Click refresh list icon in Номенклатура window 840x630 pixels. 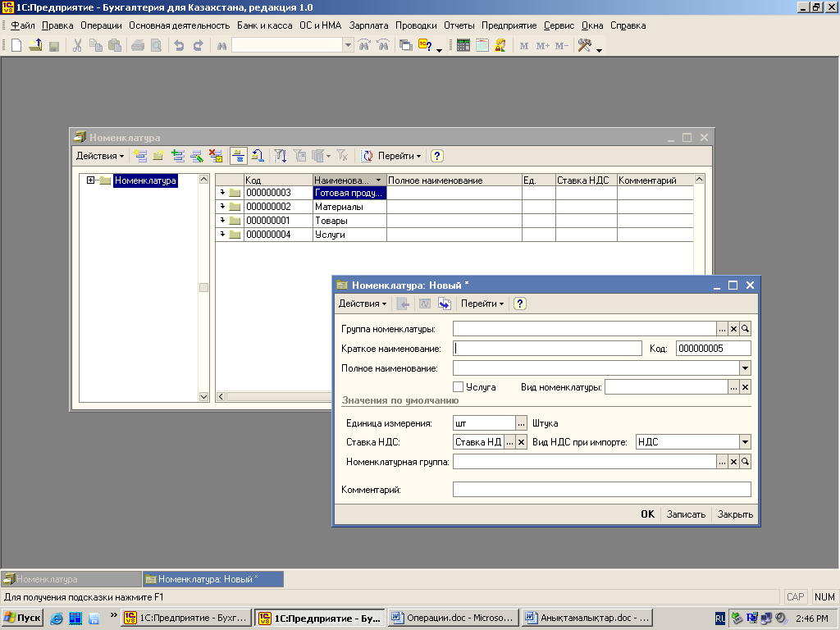point(367,156)
